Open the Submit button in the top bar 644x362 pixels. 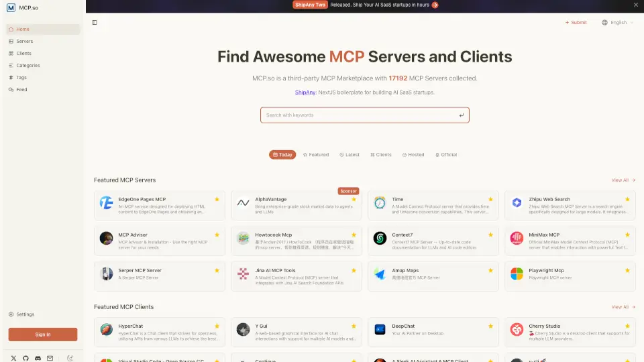576,22
